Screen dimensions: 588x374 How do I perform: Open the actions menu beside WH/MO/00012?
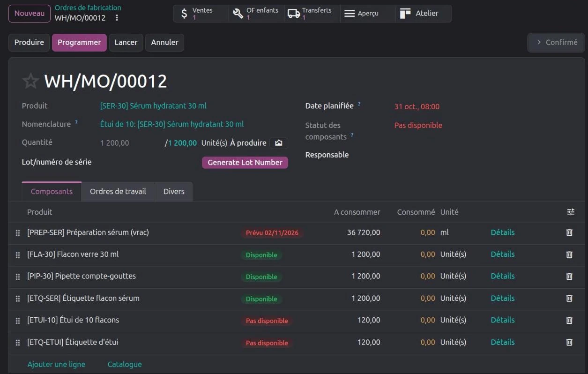[x=117, y=18]
